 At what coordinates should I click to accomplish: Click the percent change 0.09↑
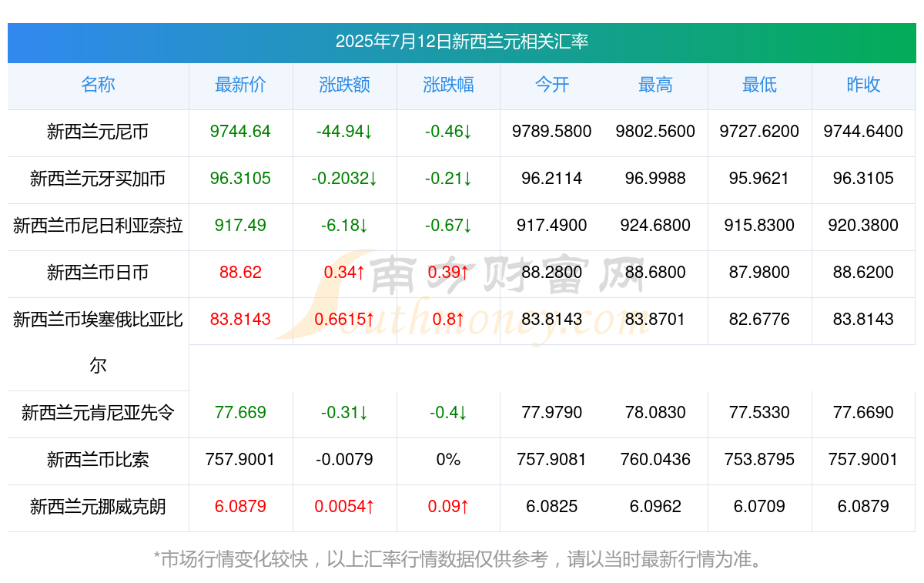[448, 507]
